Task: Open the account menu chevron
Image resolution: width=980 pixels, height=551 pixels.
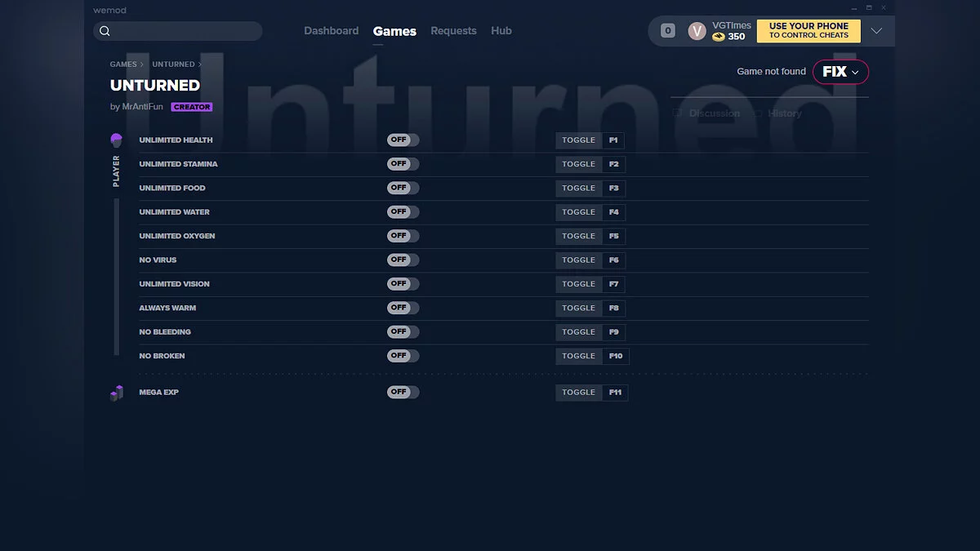Action: (x=876, y=31)
